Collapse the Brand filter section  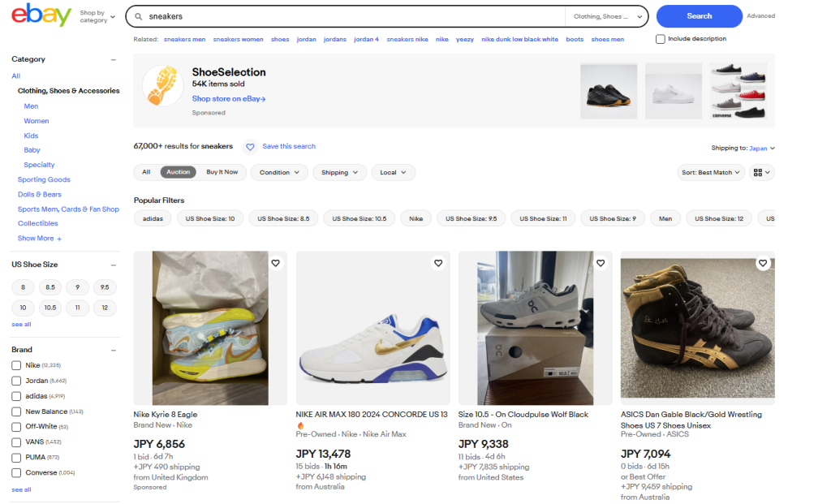click(114, 351)
